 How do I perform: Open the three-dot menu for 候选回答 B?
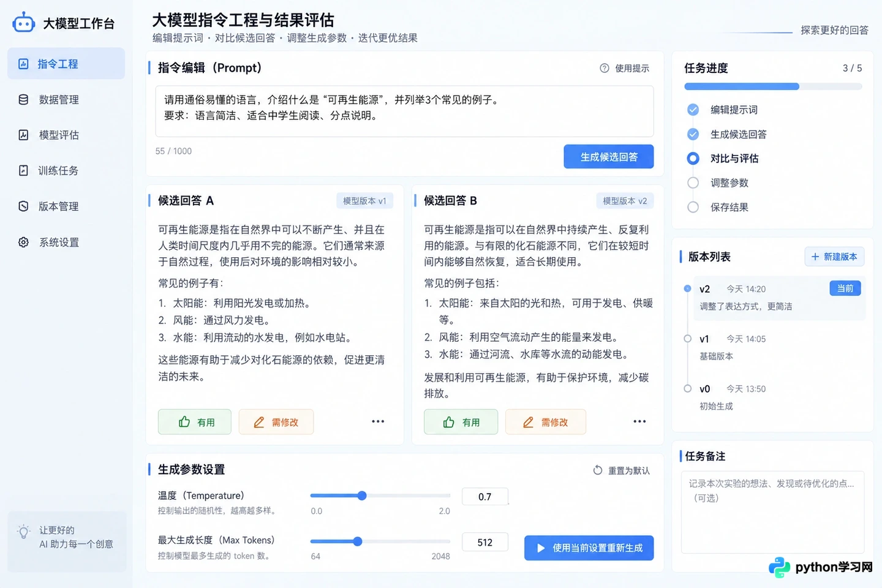(x=639, y=421)
